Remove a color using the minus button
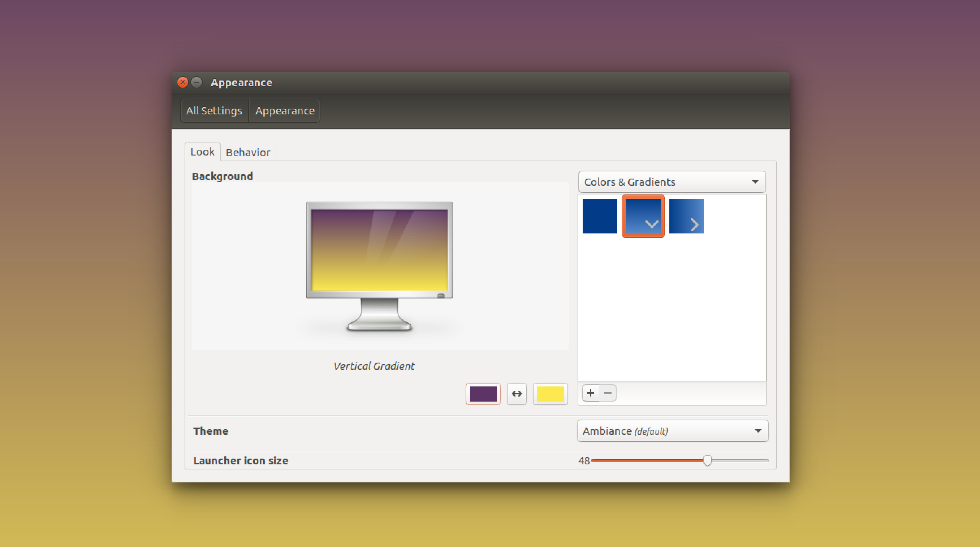980x547 pixels. click(x=608, y=393)
